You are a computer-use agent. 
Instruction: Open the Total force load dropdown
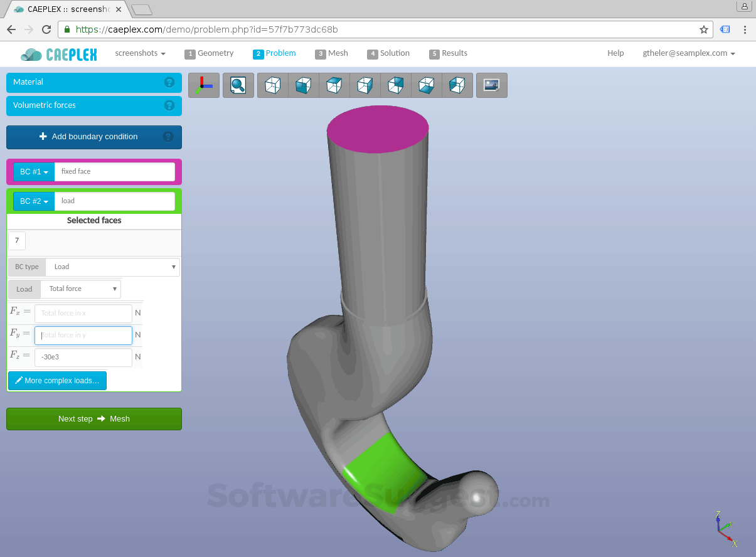pyautogui.click(x=81, y=289)
